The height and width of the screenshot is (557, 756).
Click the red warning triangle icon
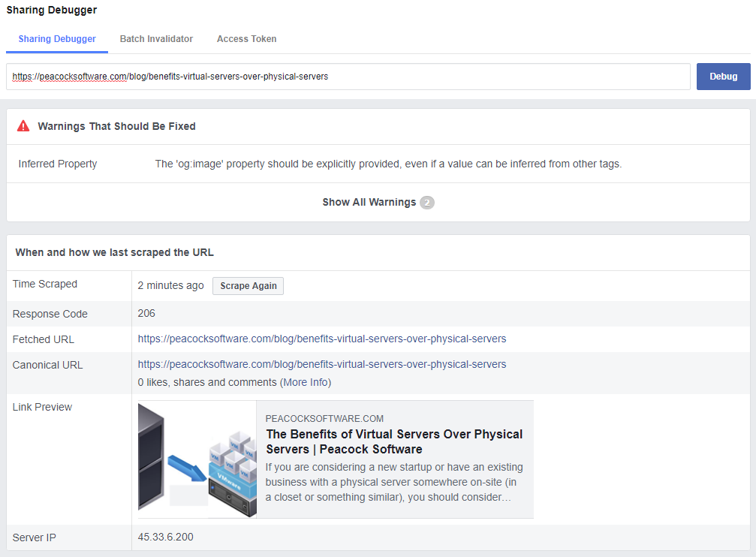click(23, 126)
